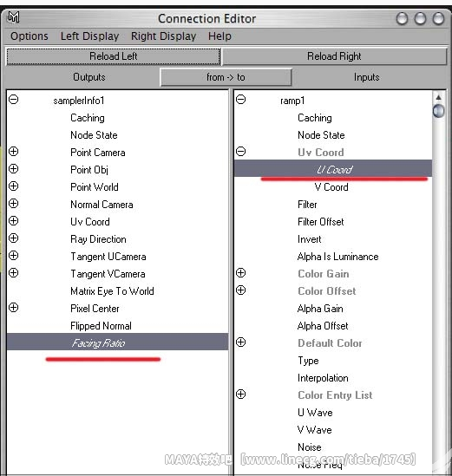The width and height of the screenshot is (452, 476).
Task: Select ramp1 Caching attribute
Action: [315, 118]
